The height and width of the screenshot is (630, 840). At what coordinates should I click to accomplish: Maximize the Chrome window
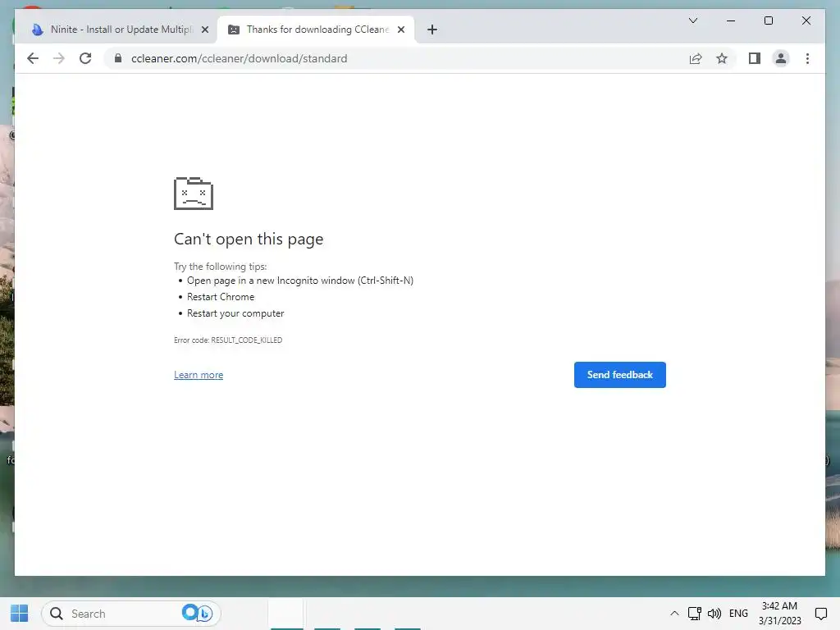pyautogui.click(x=768, y=21)
